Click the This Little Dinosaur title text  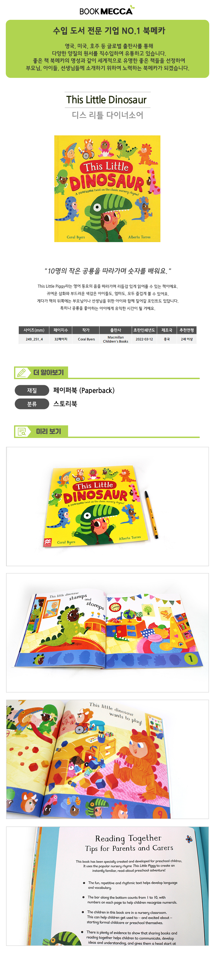[x=106, y=100]
